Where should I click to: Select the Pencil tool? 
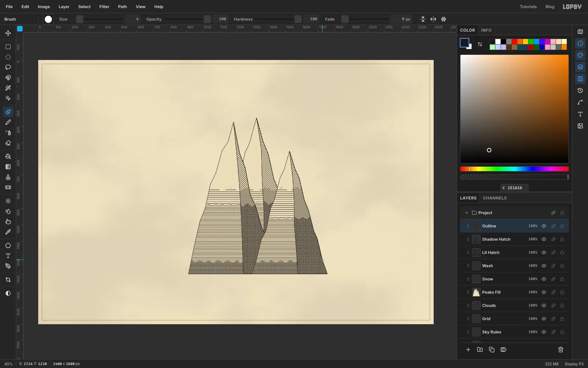[x=8, y=122]
